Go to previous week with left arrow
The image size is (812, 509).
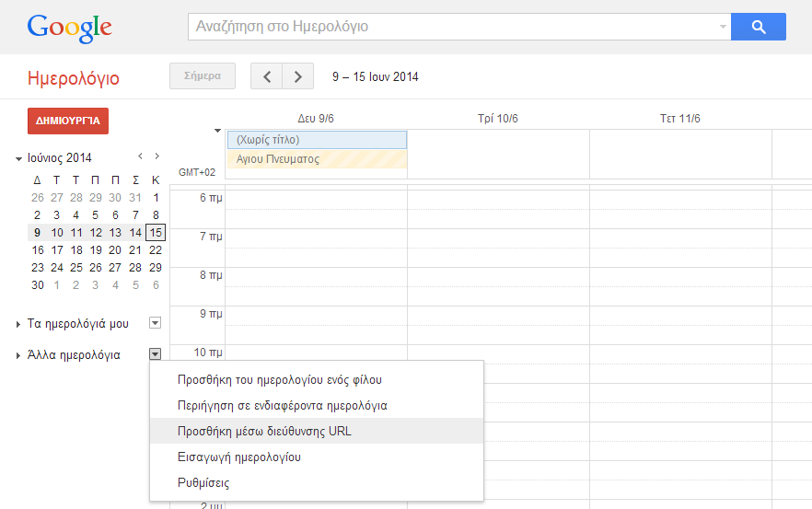267,76
